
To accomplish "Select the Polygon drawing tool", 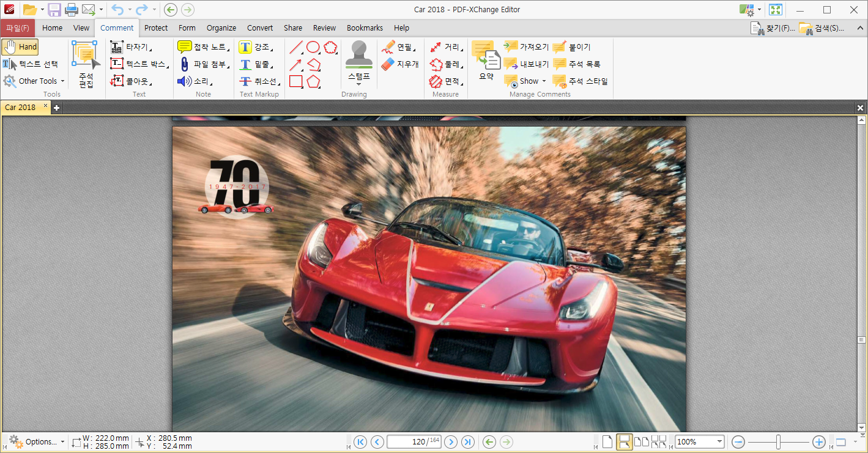I will (314, 81).
